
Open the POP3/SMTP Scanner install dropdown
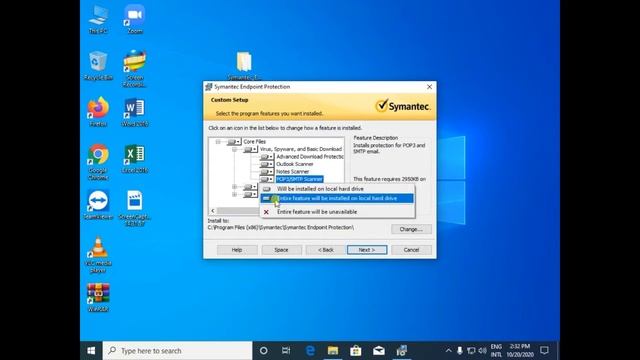coord(267,179)
